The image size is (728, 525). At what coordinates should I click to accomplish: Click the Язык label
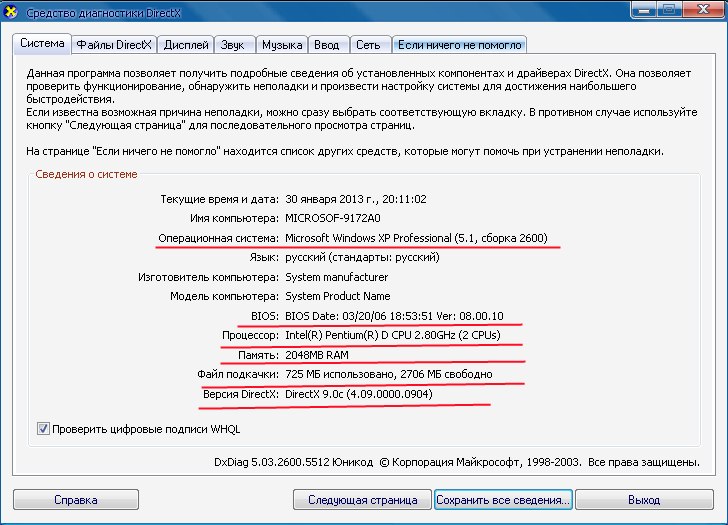[264, 257]
